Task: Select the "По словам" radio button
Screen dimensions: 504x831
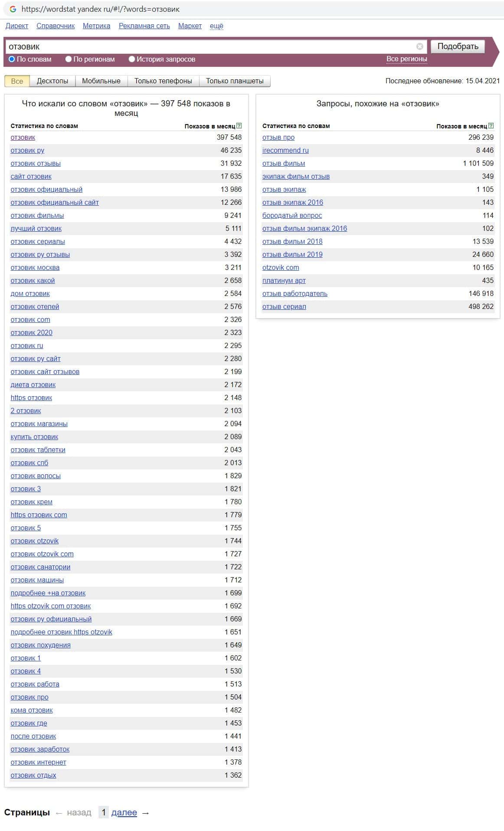Action: [x=12, y=59]
